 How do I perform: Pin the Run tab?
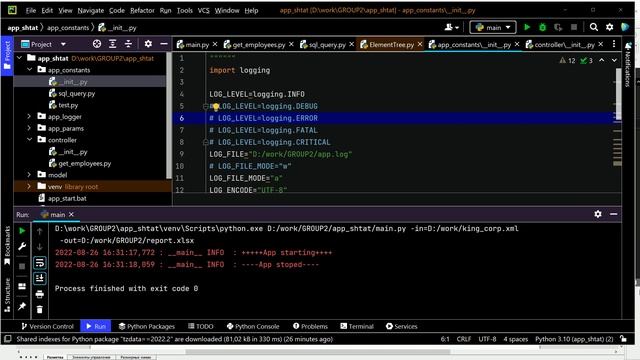pyautogui.click(x=22, y=306)
